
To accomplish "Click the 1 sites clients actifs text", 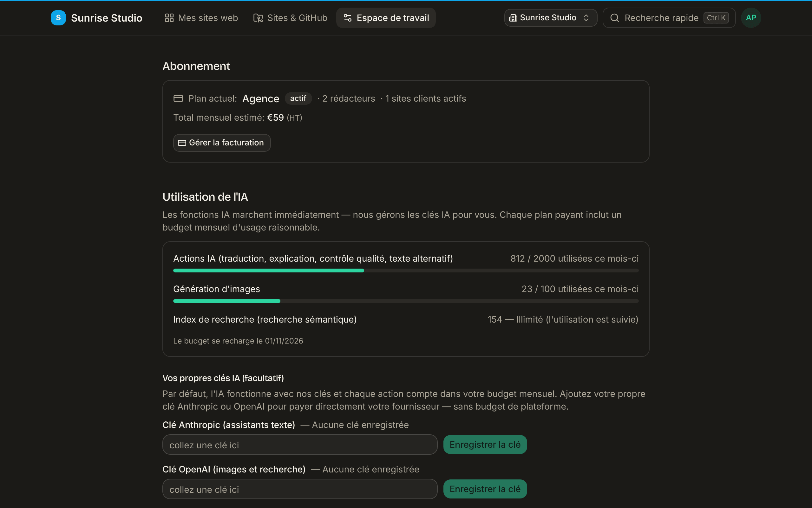I will (425, 98).
